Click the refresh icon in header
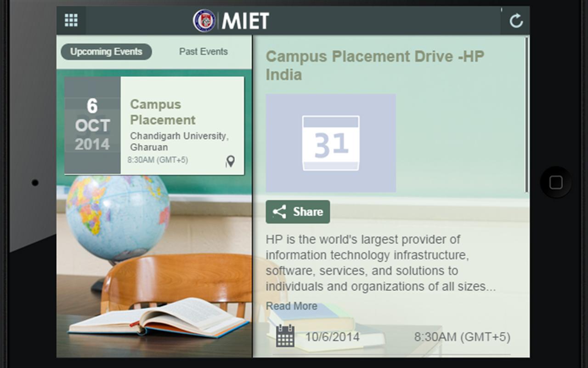Screen dimensions: 588x368 point(516,21)
